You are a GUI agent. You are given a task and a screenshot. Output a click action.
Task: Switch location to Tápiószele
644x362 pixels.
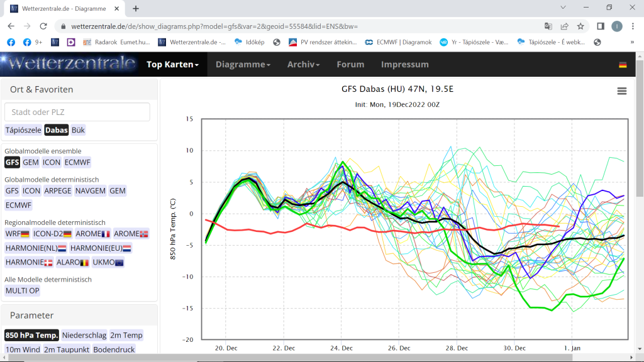23,130
